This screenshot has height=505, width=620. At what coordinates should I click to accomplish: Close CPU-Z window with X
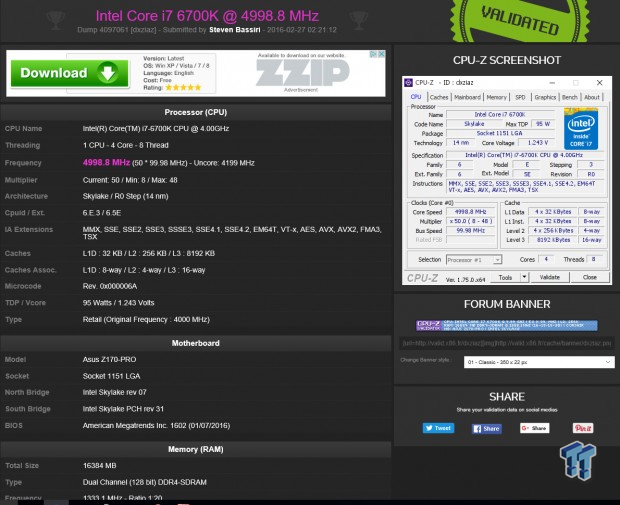point(599,83)
